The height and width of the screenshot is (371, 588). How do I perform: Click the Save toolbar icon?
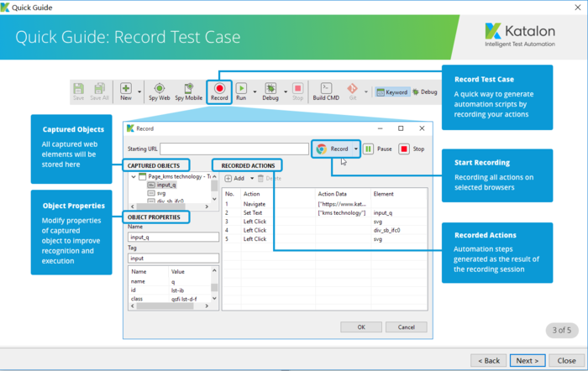78,89
